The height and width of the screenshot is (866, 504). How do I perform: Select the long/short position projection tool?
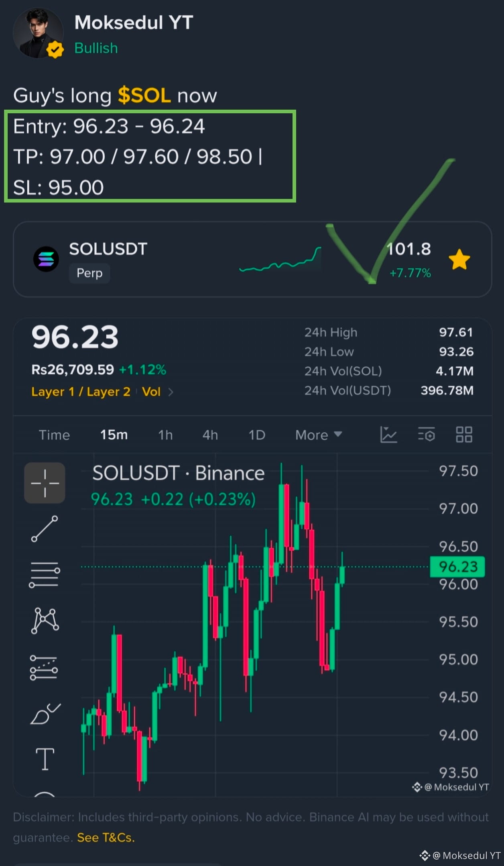[x=44, y=668]
